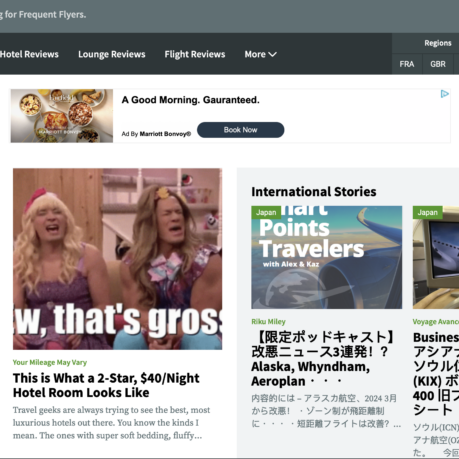This screenshot has height=459, width=459.
Task: Click the Marriott breakfast ad image
Action: click(62, 116)
